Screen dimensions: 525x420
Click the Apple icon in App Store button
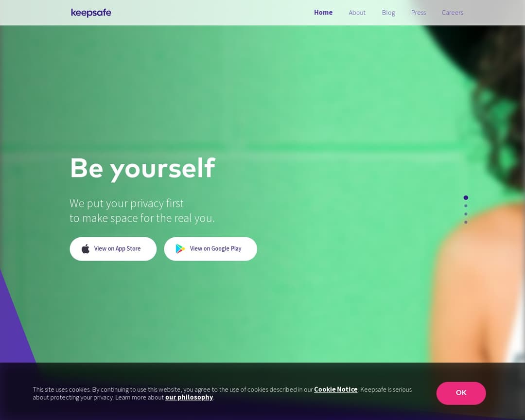(86, 249)
